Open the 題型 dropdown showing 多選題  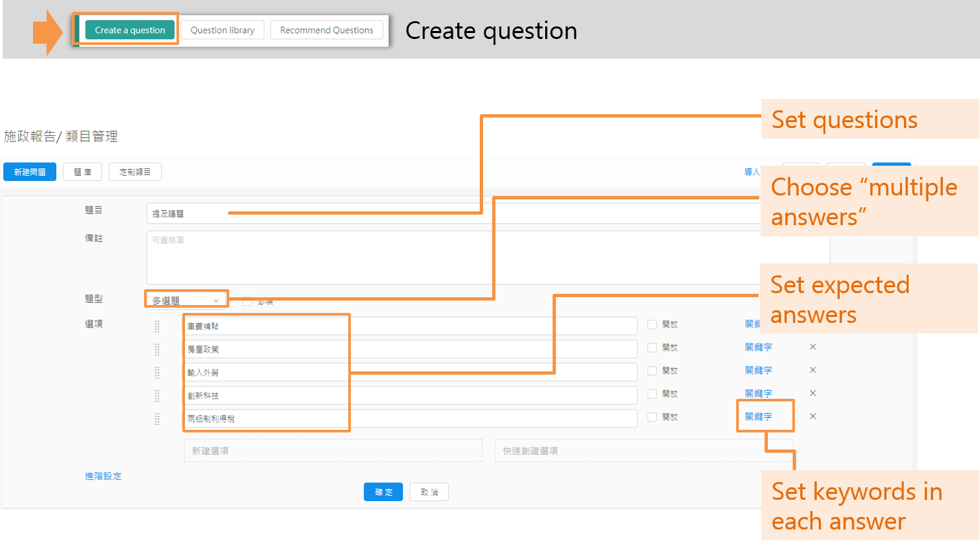186,300
